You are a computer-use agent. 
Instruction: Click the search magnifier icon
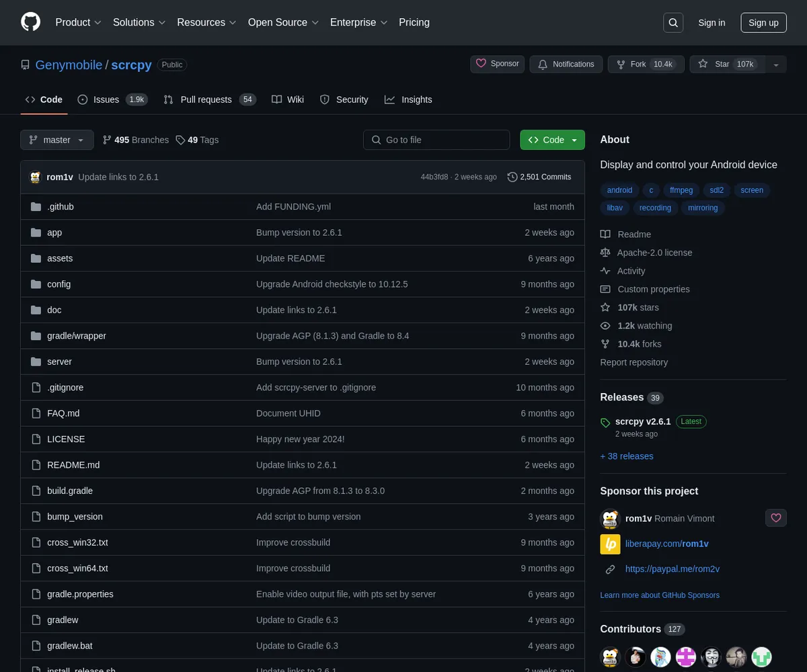click(x=673, y=23)
